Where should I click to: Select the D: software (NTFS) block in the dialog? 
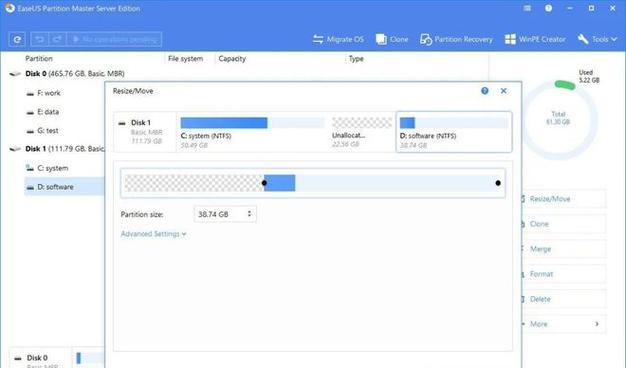(x=454, y=132)
